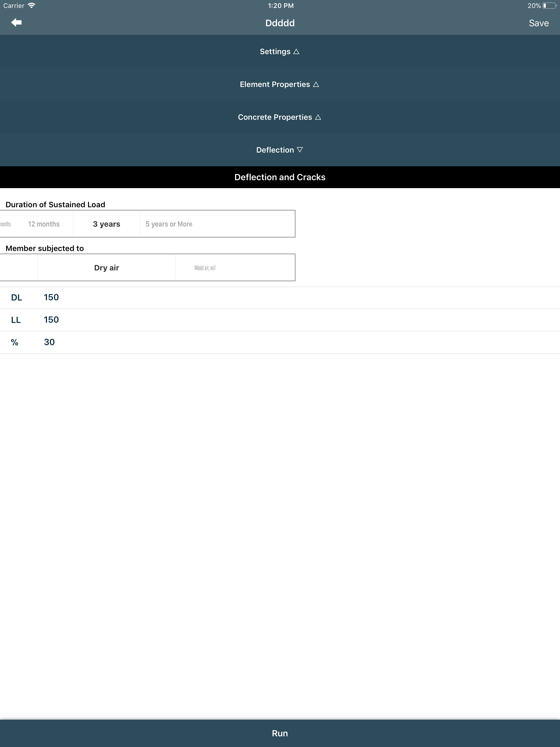Click the Element Properties triangle icon

(316, 84)
